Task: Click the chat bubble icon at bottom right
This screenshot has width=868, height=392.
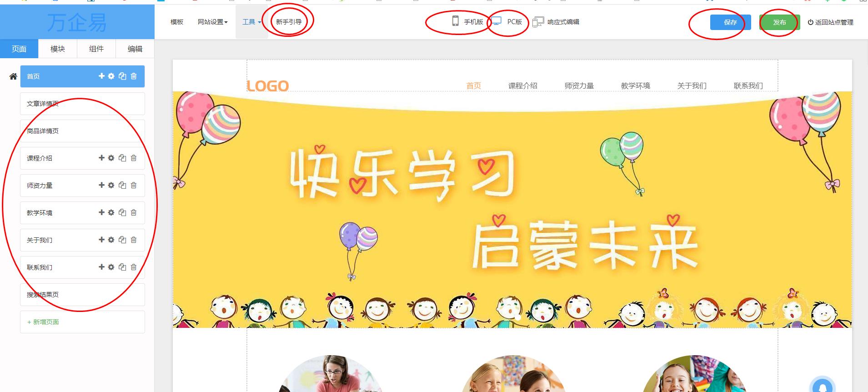Action: [822, 386]
